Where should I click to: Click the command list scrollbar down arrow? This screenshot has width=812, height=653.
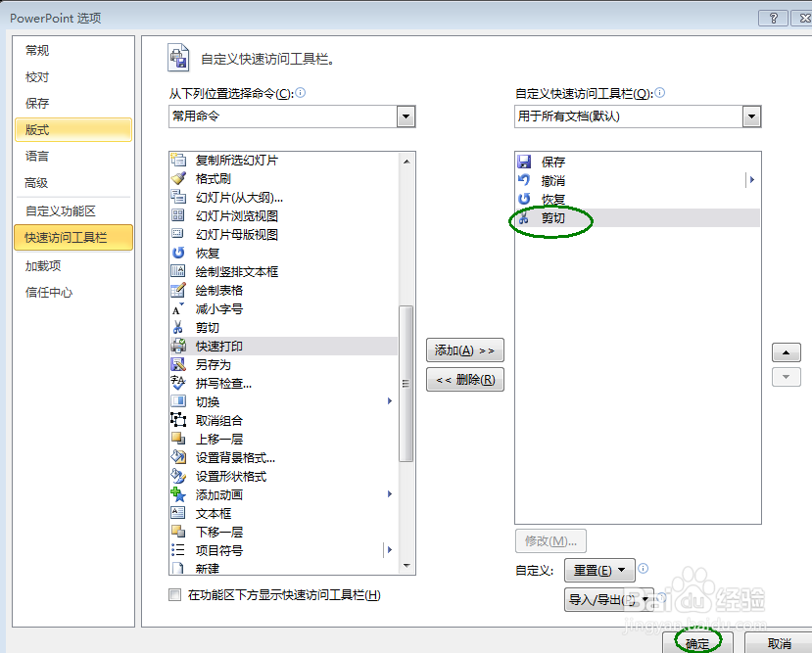pos(406,566)
